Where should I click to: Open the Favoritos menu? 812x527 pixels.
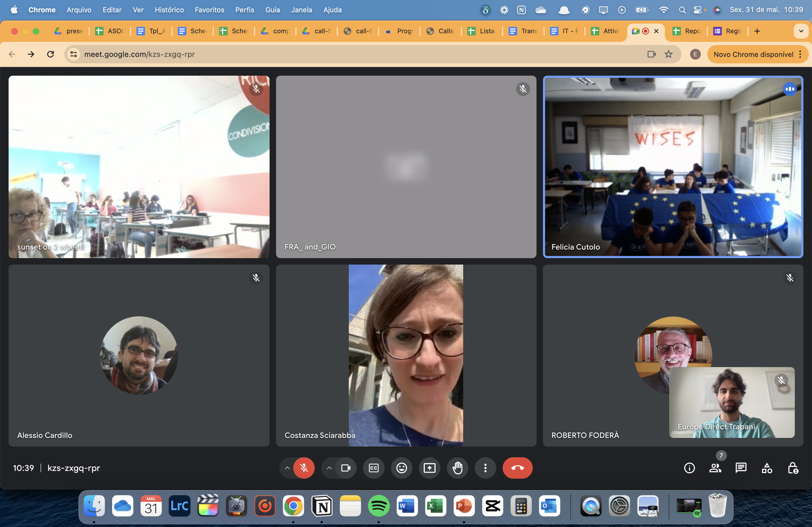coord(209,10)
